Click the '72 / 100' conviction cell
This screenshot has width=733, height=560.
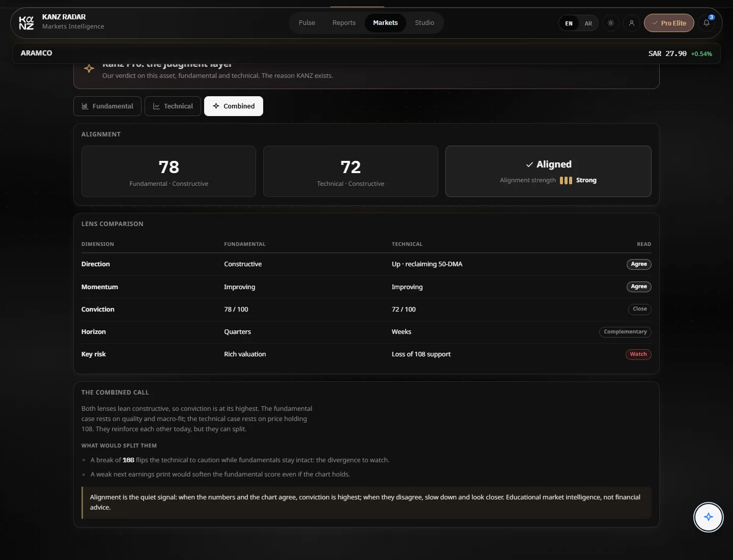click(x=404, y=310)
